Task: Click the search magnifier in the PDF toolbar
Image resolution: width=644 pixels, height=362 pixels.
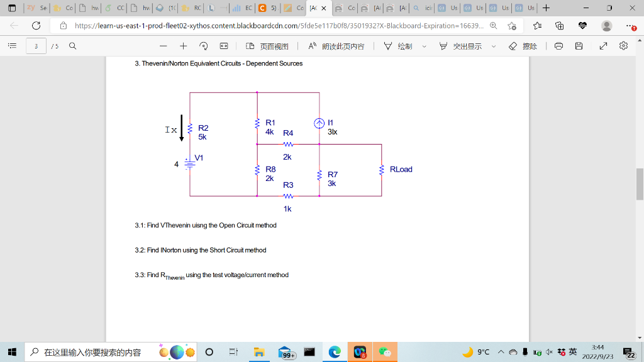Action: tap(73, 46)
